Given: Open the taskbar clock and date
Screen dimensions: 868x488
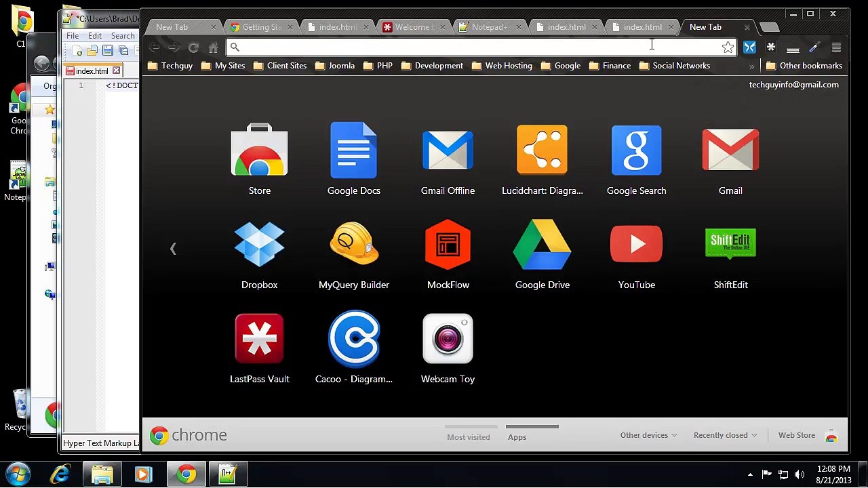Looking at the screenshot, I should [x=833, y=474].
